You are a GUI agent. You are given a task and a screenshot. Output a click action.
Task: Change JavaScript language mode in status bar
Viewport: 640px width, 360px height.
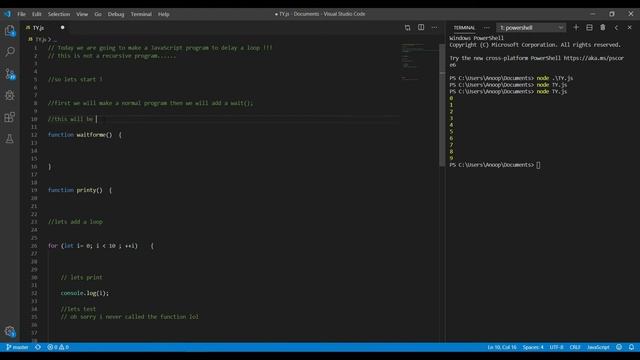coord(598,347)
